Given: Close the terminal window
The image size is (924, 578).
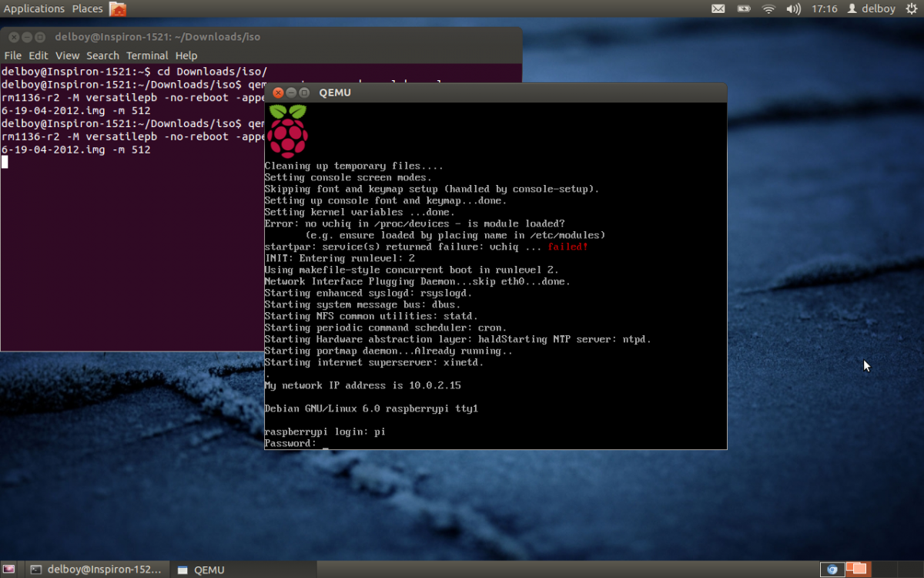Looking at the screenshot, I should pyautogui.click(x=14, y=37).
